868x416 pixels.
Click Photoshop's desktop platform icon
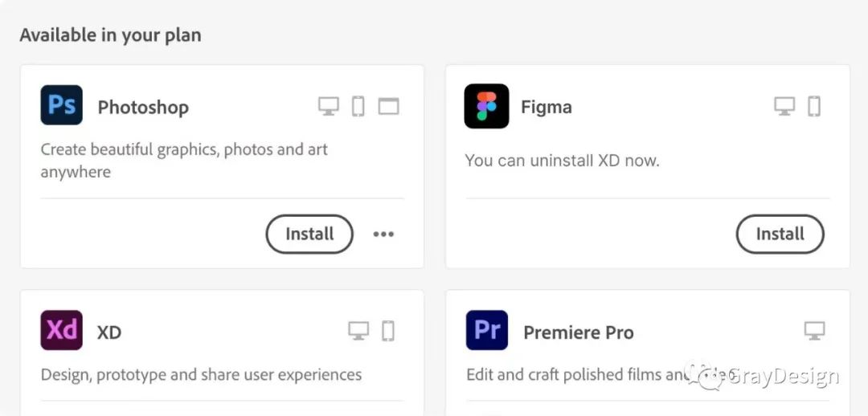coord(329,106)
